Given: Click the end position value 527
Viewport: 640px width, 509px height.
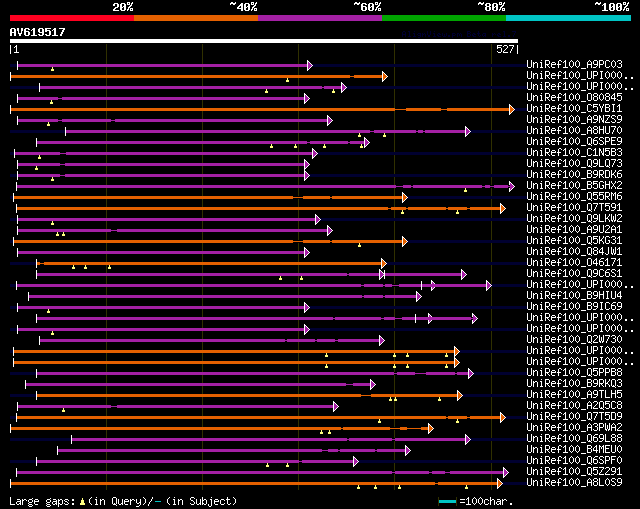Looking at the screenshot, I should coord(505,49).
